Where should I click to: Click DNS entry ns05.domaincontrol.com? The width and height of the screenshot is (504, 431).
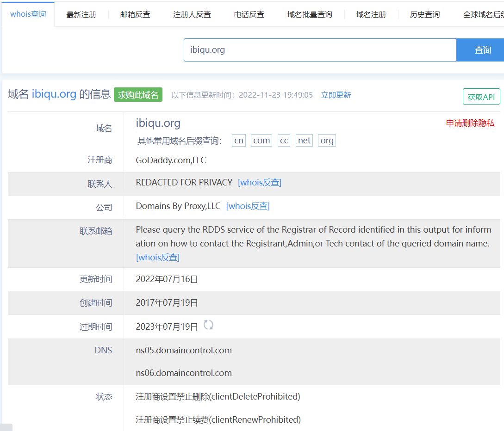click(184, 350)
